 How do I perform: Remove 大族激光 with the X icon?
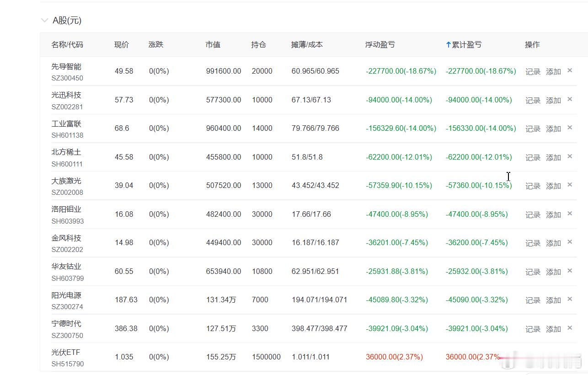[570, 185]
